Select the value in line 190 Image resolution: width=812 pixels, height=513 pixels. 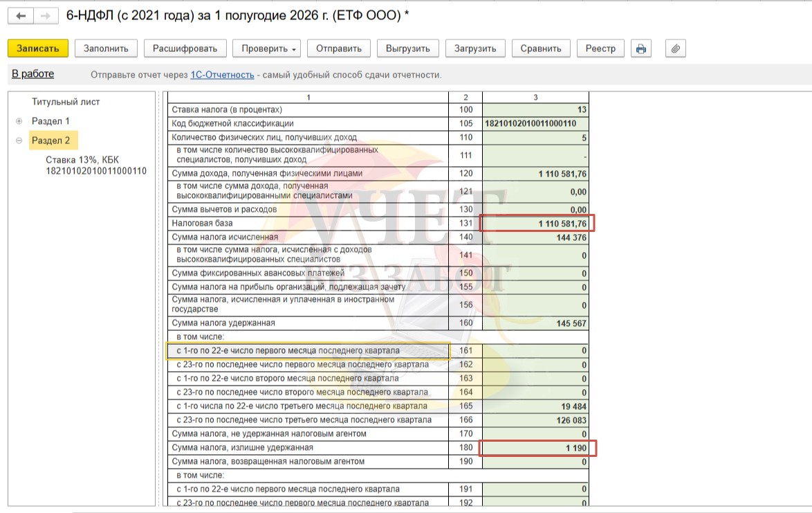(535, 462)
